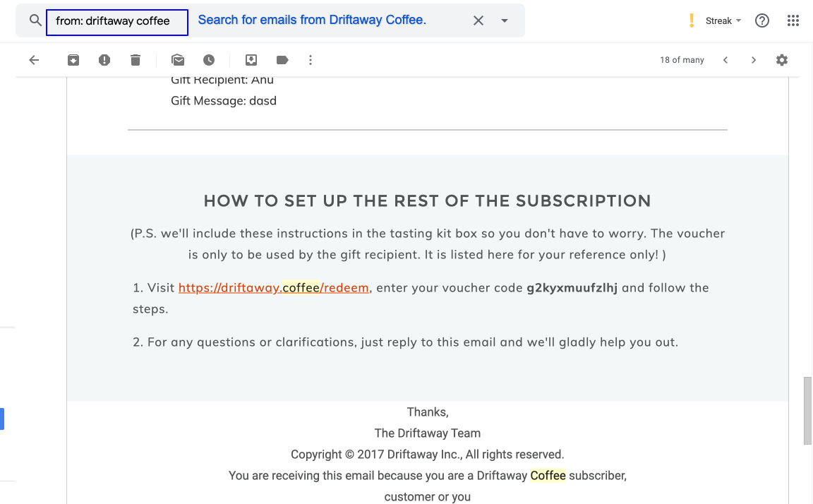Open Settings gear icon
Image resolution: width=813 pixels, height=504 pixels.
[x=782, y=60]
